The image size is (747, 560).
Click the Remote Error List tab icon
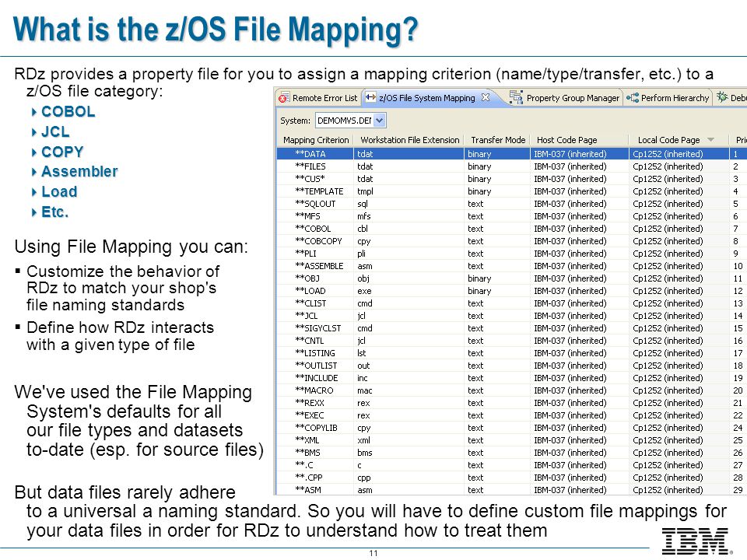[283, 98]
